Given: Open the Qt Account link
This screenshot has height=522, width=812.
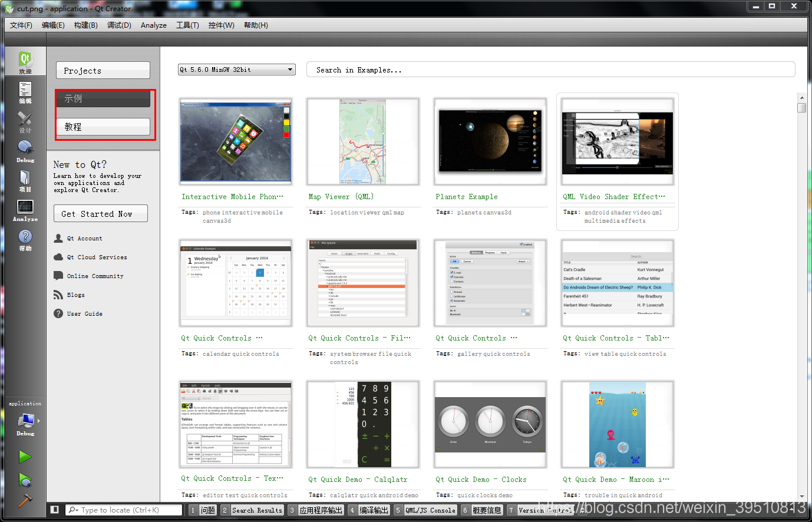Looking at the screenshot, I should tap(84, 239).
